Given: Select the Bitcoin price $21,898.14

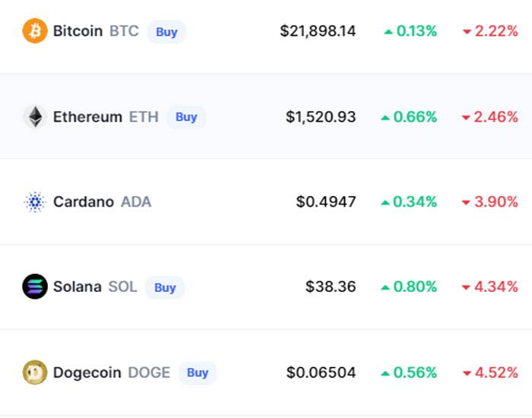Looking at the screenshot, I should click(x=318, y=31).
